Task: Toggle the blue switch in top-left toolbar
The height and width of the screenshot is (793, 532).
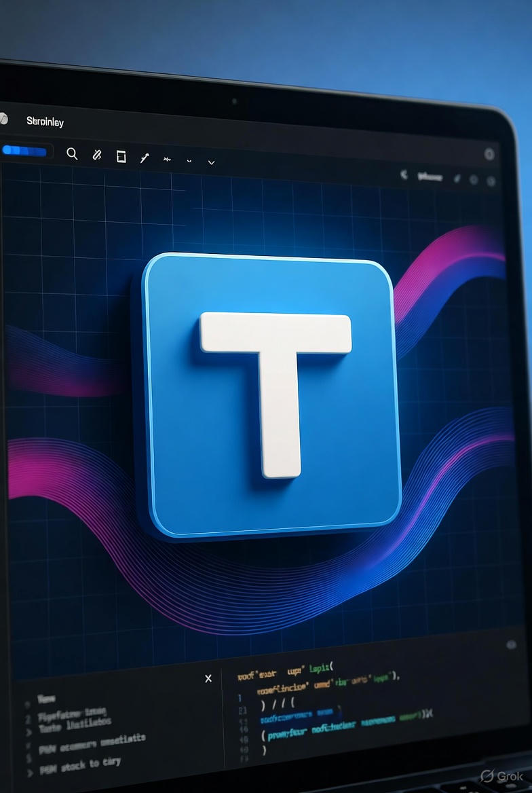Action: pos(24,151)
